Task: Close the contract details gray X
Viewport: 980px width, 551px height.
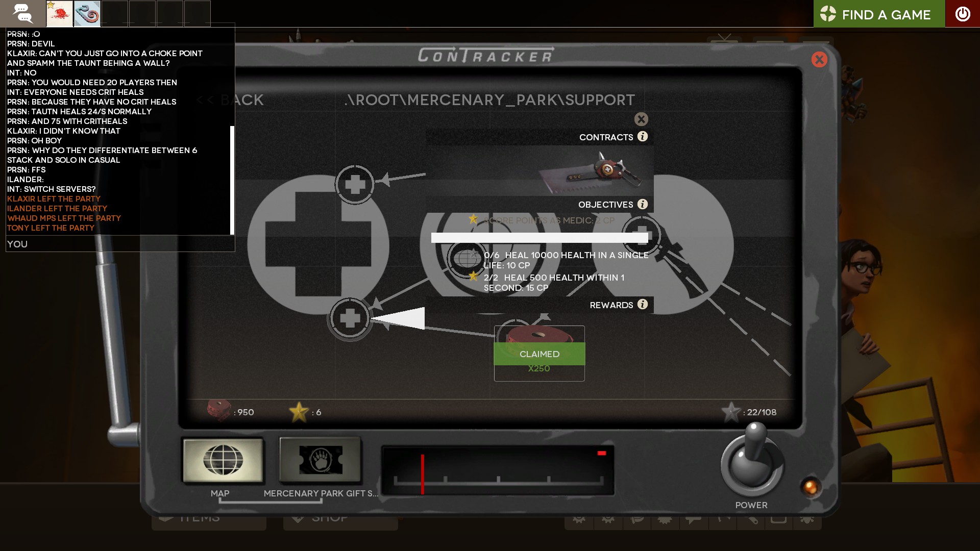Action: pos(641,119)
